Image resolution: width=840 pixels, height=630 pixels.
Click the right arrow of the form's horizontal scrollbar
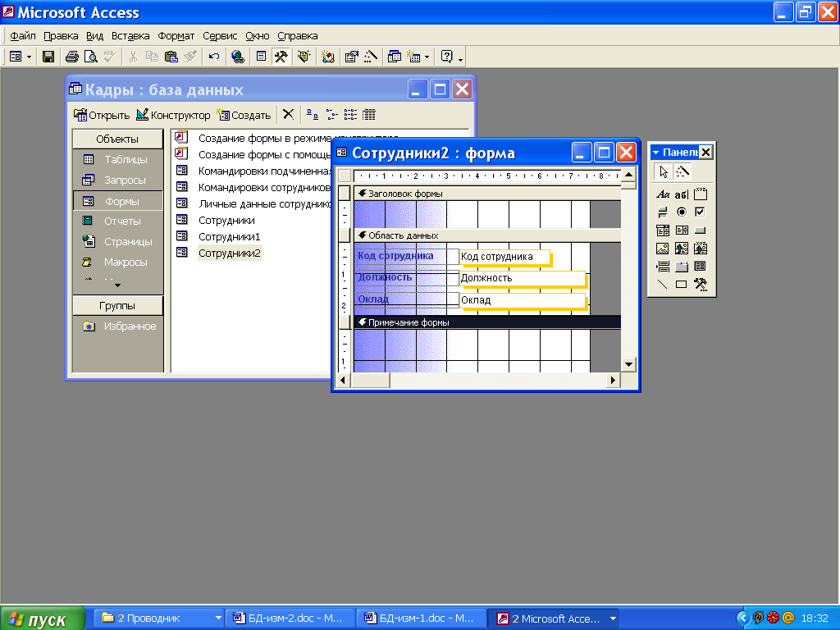614,381
